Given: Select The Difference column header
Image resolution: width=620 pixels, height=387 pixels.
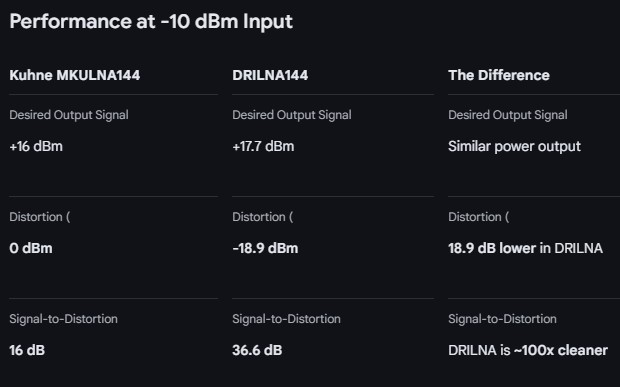Looking at the screenshot, I should [499, 75].
